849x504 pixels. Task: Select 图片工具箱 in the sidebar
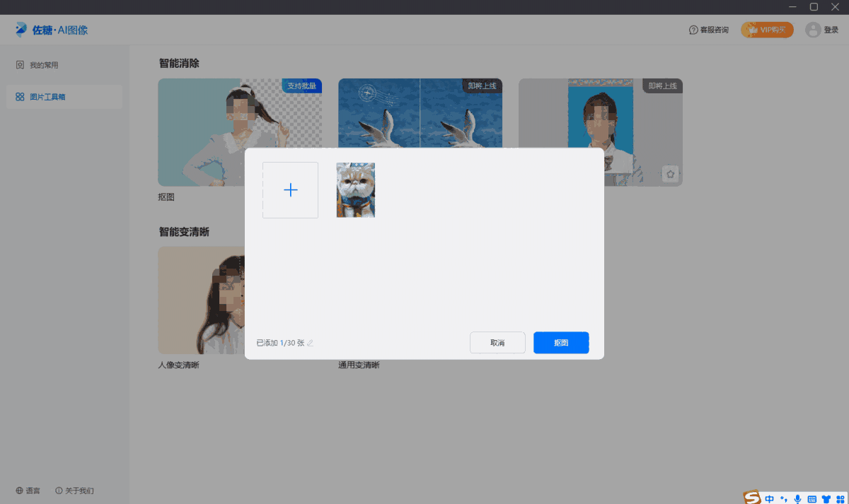click(x=47, y=97)
